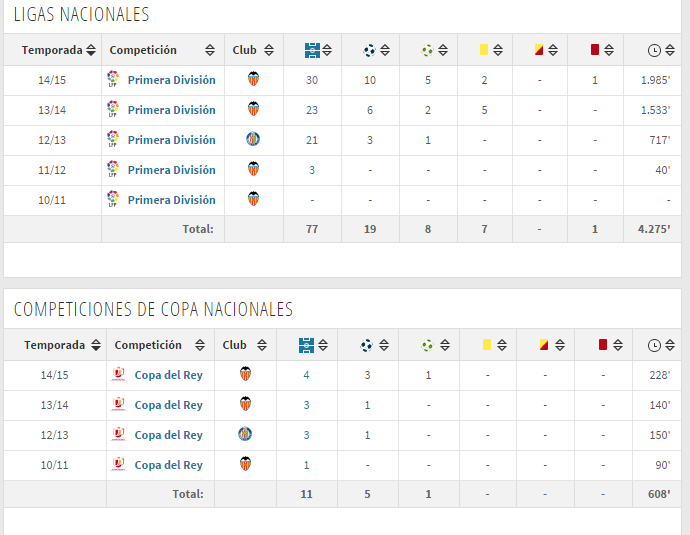Sort league table by Temporada
The image size is (690, 535).
point(91,50)
